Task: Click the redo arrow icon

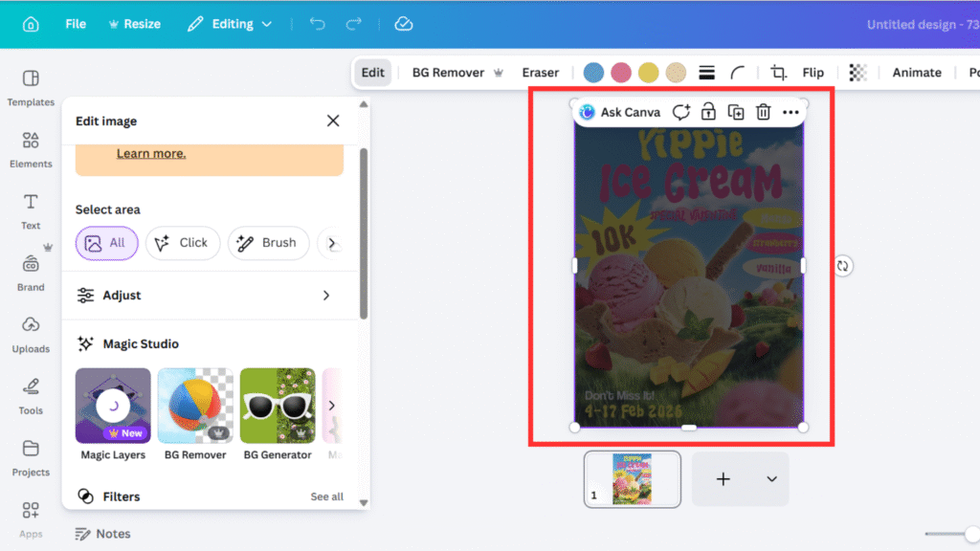Action: 354,24
